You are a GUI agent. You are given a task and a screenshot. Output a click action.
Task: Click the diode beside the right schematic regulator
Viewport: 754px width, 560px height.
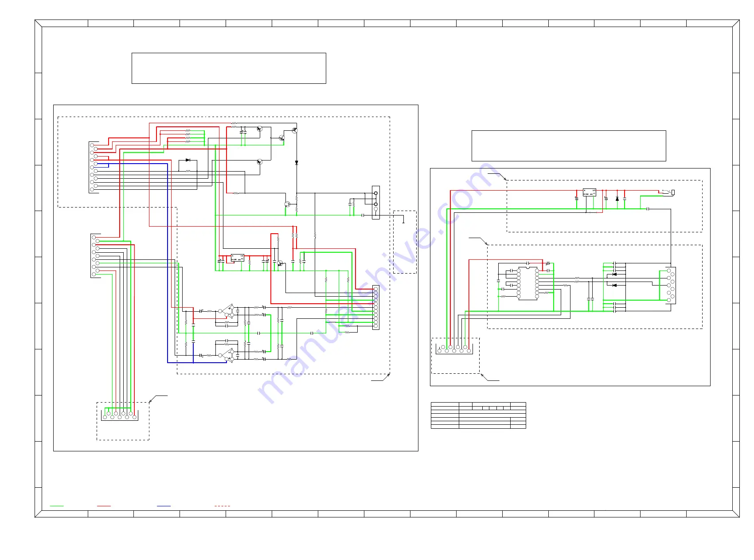[617, 199]
